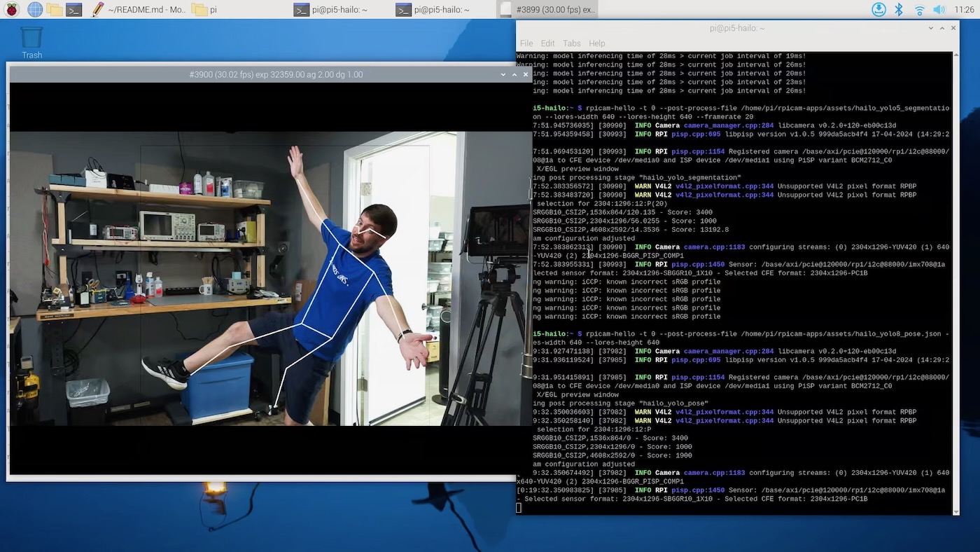Click the software updates download tray icon
This screenshot has width=980, height=552.
(878, 9)
